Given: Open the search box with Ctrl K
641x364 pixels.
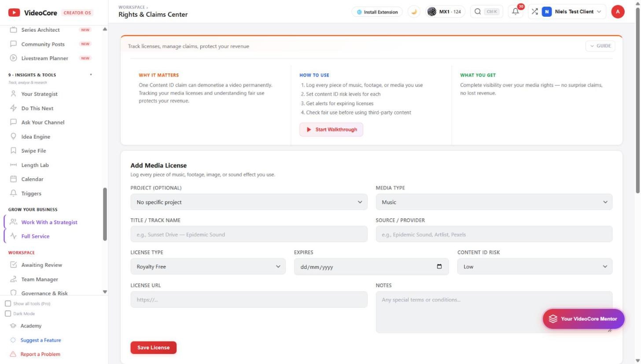Looking at the screenshot, I should click(x=486, y=12).
